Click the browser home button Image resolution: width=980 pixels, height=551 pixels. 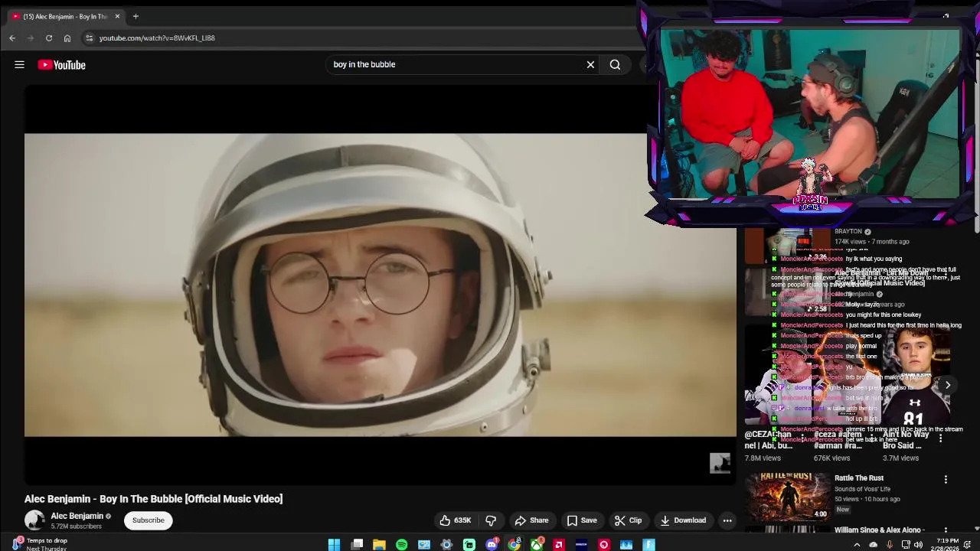click(67, 38)
